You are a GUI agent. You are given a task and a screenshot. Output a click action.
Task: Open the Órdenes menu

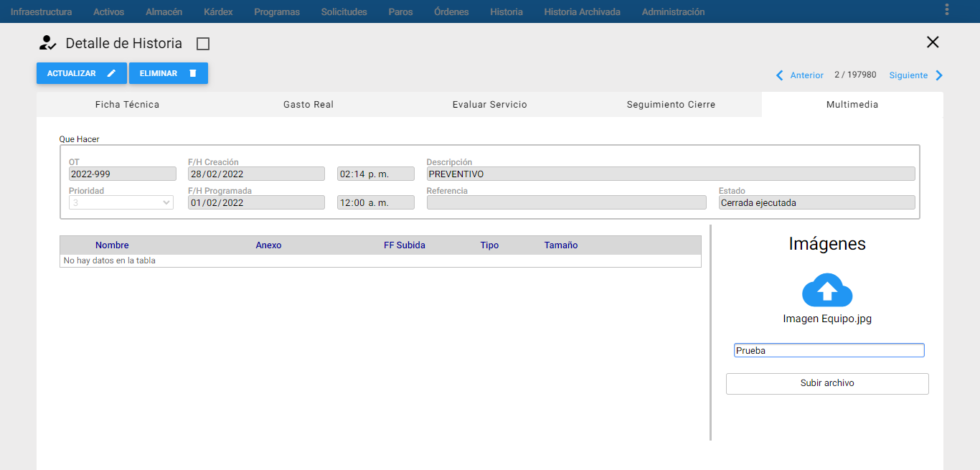[451, 11]
